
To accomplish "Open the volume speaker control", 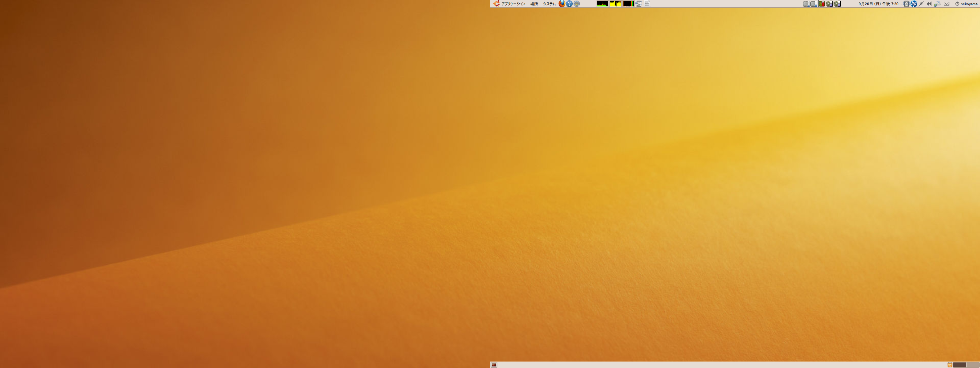I will click(x=929, y=4).
